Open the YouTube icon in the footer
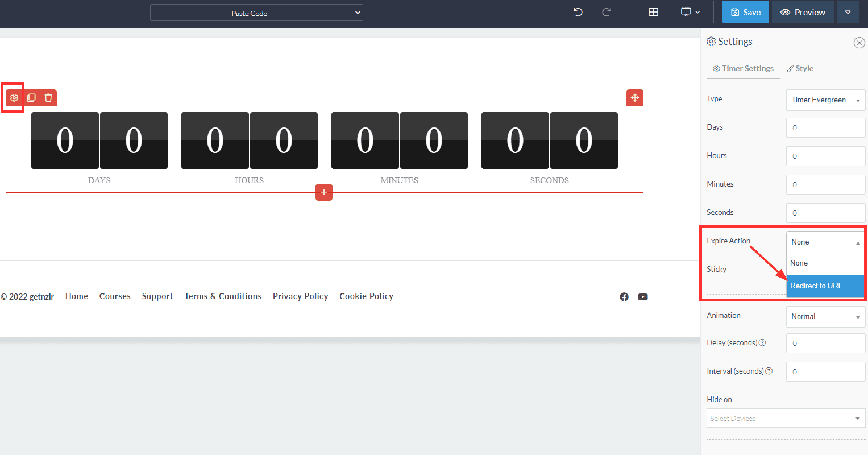Viewport: 868px width, 455px height. pyautogui.click(x=643, y=296)
